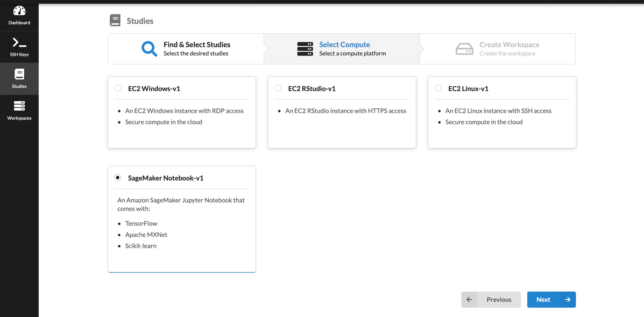Click the Studies book icon in sidebar

pyautogui.click(x=19, y=74)
